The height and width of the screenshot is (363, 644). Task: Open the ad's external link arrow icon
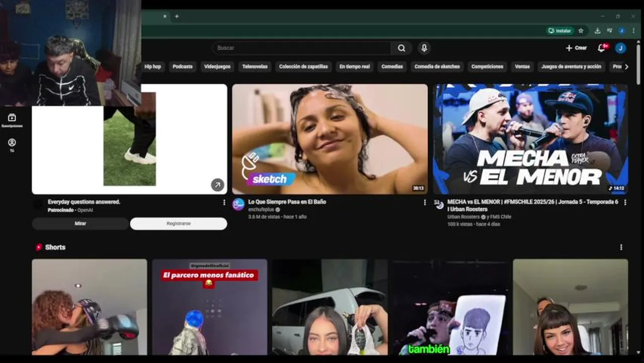click(217, 185)
